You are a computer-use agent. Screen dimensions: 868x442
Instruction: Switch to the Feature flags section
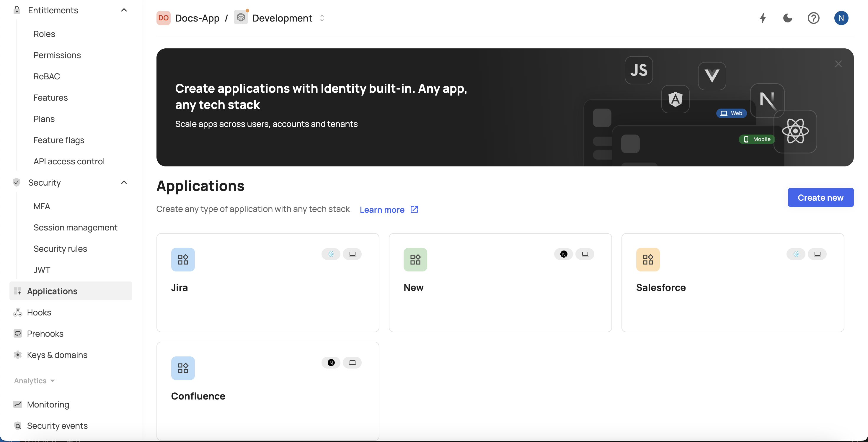coord(59,140)
